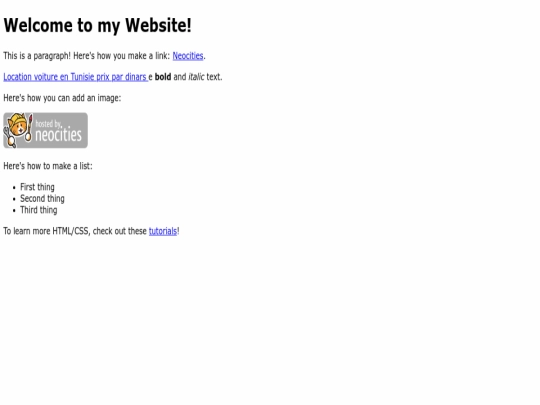Click the 'This is a paragraph!' sentence
Viewport: 540px width, 405px height.
(x=37, y=56)
